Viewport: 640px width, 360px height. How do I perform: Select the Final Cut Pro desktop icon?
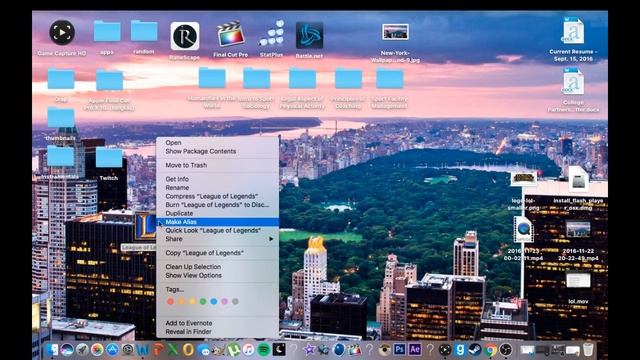pyautogui.click(x=231, y=35)
